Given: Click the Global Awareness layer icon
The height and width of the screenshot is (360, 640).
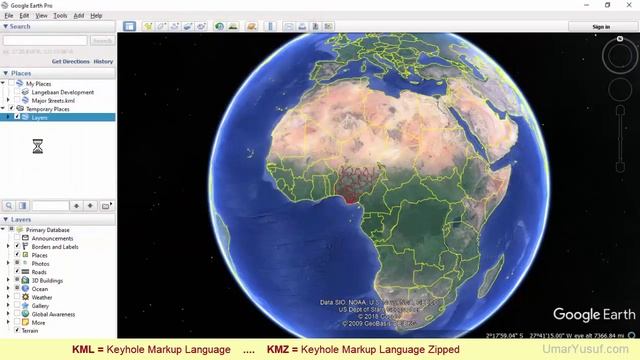Looking at the screenshot, I should [25, 314].
